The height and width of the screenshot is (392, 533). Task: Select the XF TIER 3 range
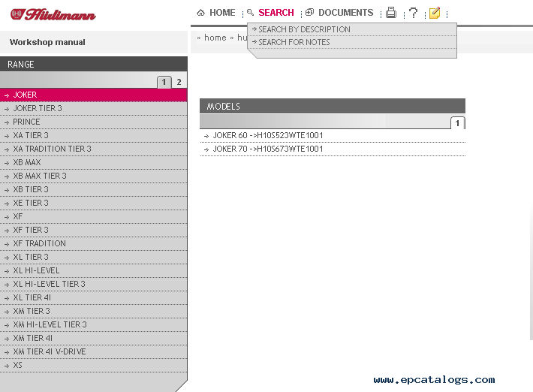click(x=94, y=230)
